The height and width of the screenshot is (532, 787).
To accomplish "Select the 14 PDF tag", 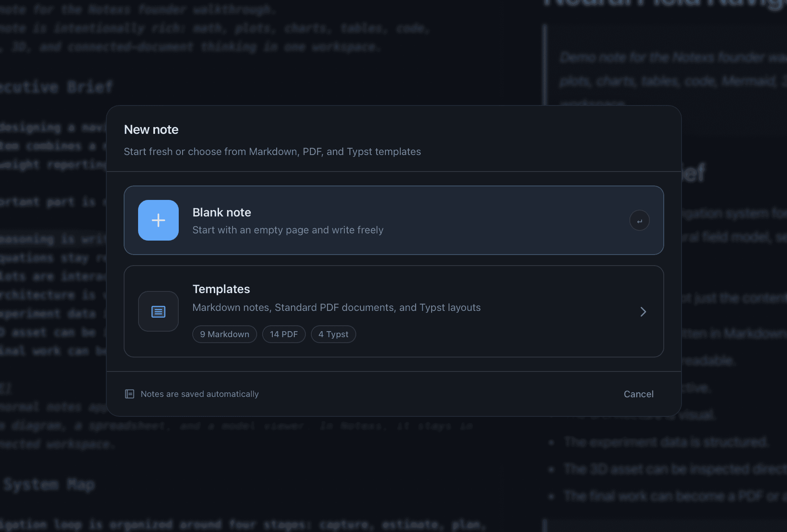I will point(284,334).
